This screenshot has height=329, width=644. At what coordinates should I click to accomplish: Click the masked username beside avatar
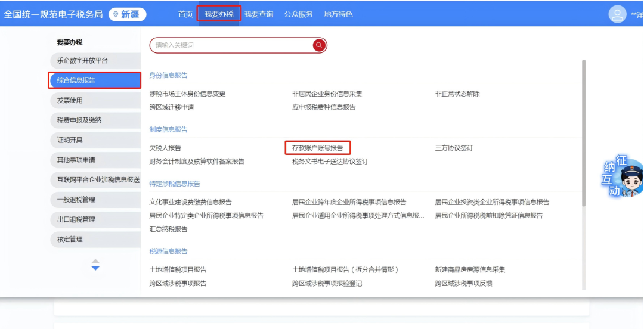pos(637,14)
